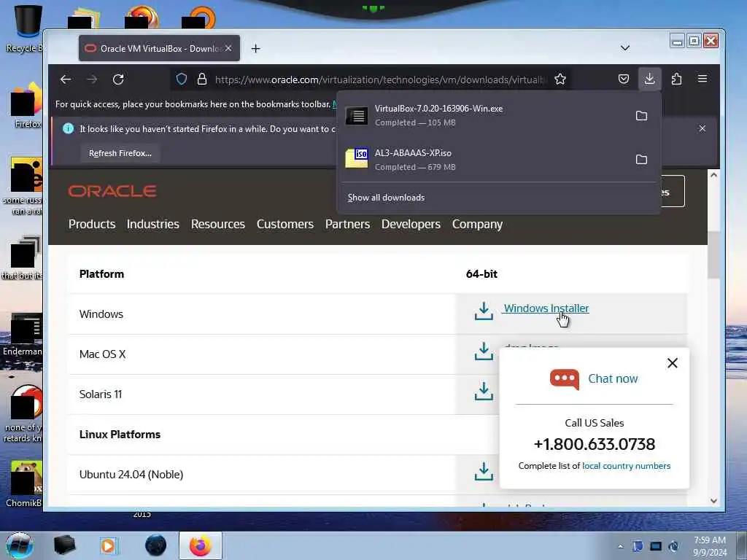The height and width of the screenshot is (560, 747).
Task: Click the page scrollbar down arrow
Action: point(713,501)
